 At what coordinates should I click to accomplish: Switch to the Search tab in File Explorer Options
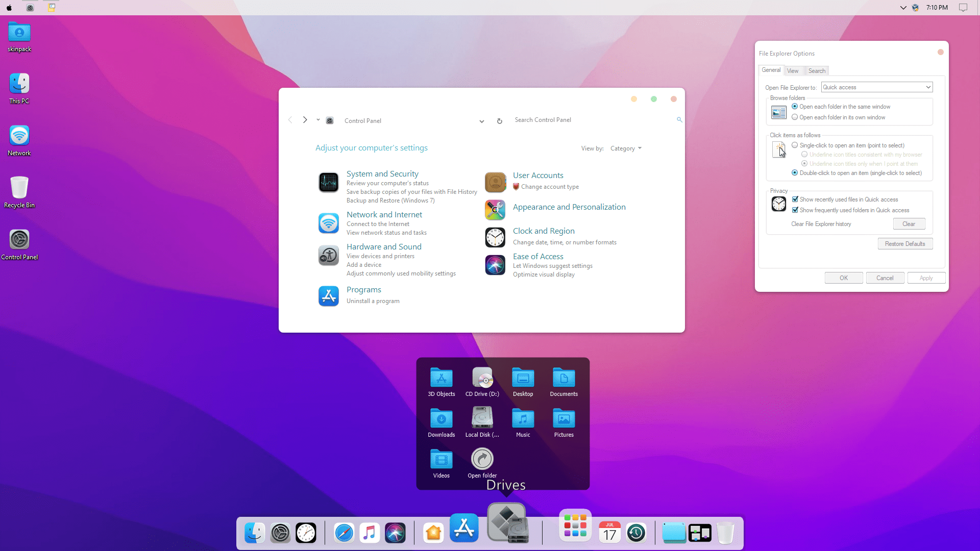817,70
